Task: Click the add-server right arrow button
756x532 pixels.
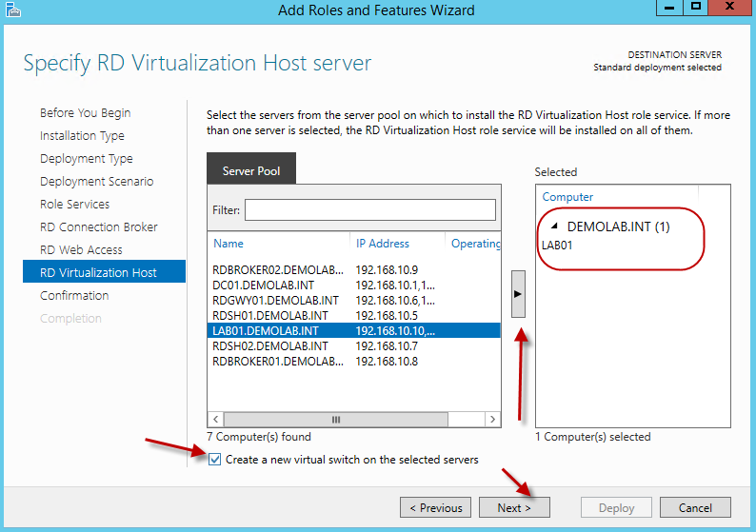Action: pyautogui.click(x=518, y=293)
